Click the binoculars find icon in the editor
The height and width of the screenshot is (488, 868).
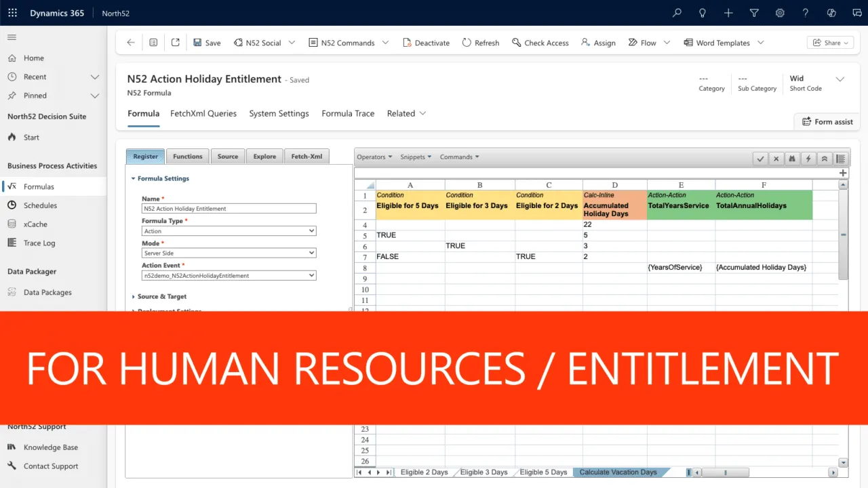point(792,159)
